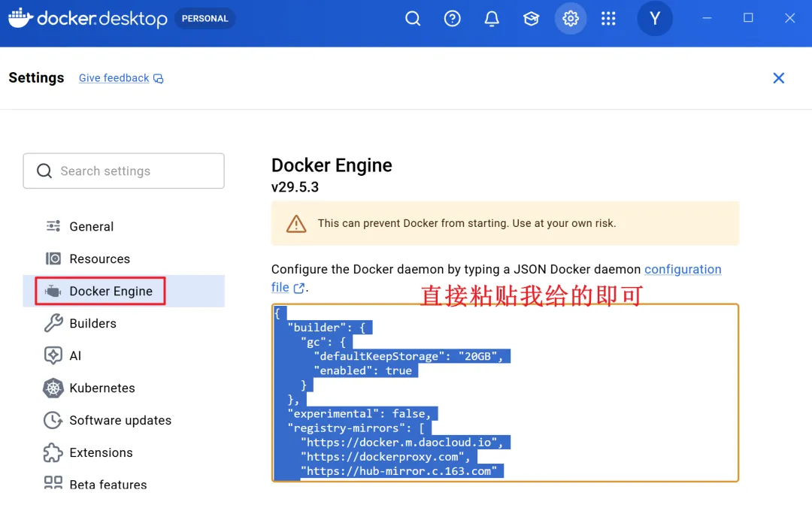The height and width of the screenshot is (526, 812).
Task: Click the Docker whale logo
Action: (21, 18)
